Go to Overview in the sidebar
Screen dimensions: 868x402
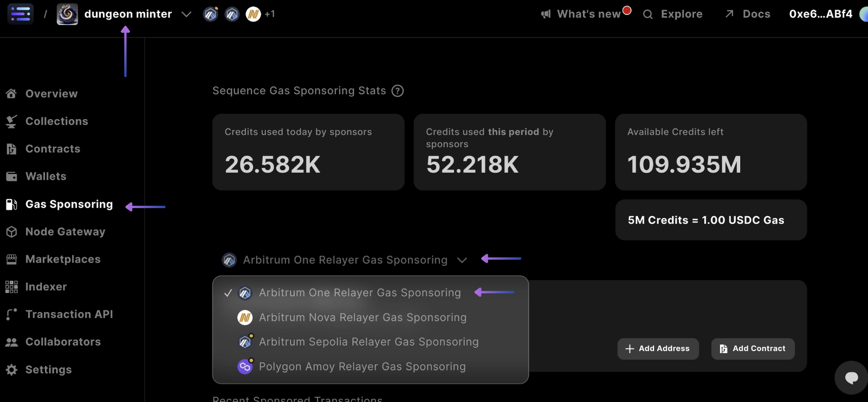(x=51, y=94)
